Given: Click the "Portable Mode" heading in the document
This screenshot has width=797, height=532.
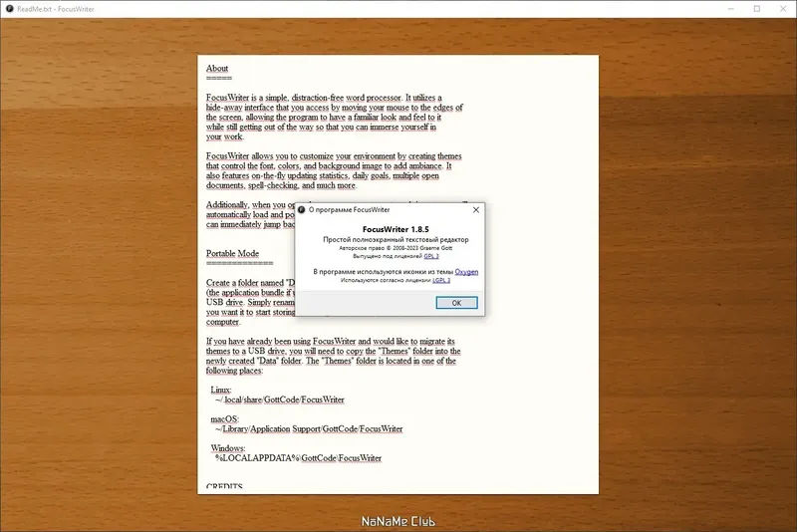Looking at the screenshot, I should (x=232, y=253).
